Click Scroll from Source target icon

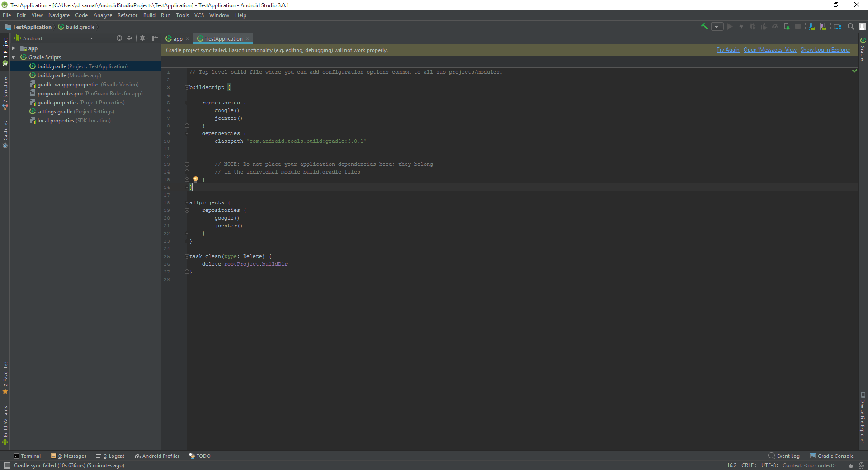(x=119, y=38)
